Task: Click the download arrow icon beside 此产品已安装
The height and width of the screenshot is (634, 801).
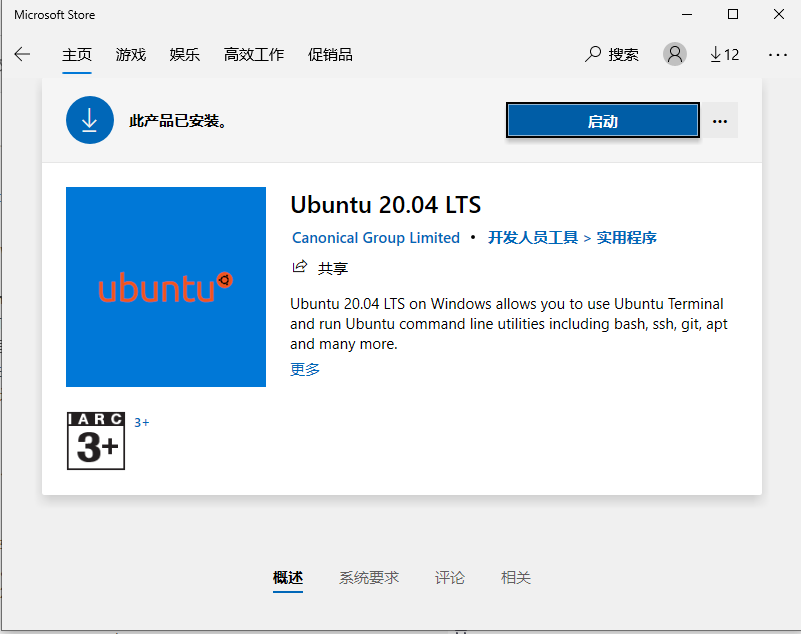Action: [x=90, y=120]
